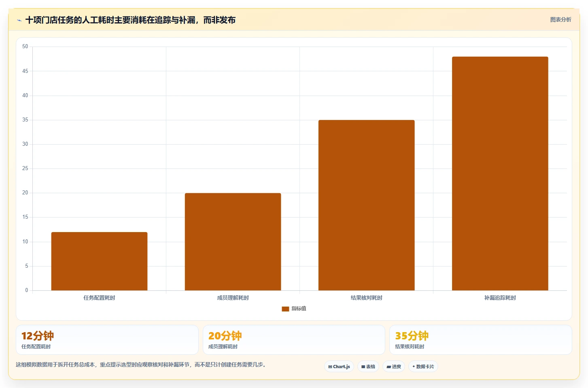The width and height of the screenshot is (588, 388).
Task: Click the 结果核对耗时 x-axis label
Action: pos(366,298)
